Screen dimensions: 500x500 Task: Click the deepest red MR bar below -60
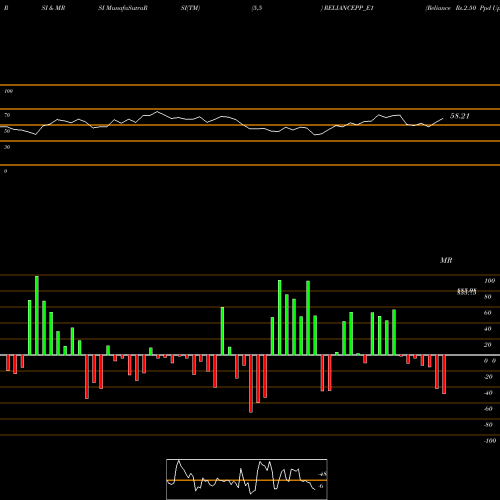[251, 384]
